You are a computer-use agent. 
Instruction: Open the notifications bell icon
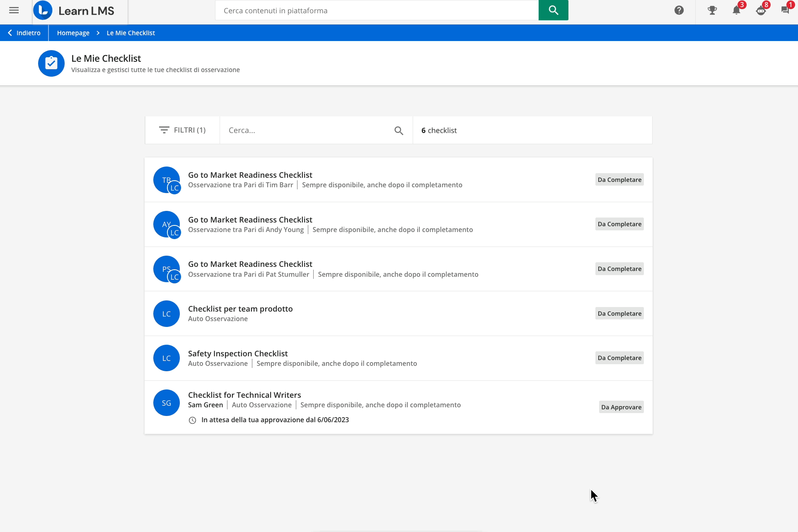[x=736, y=10]
